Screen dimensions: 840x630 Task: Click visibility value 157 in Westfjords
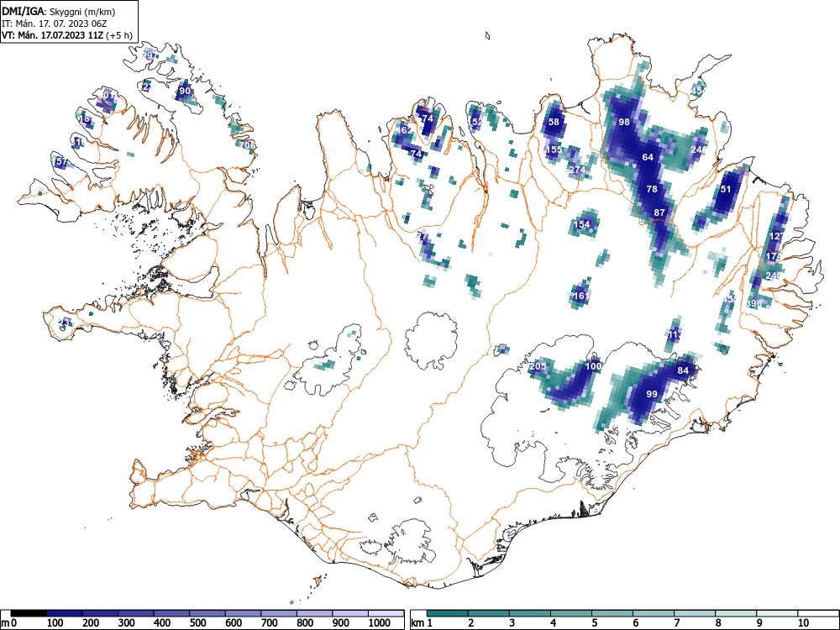pos(60,161)
